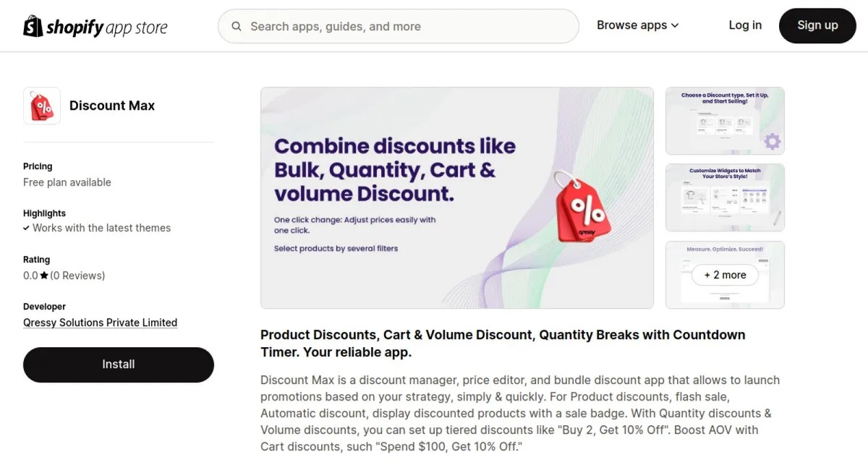Click inside the apps search field
The width and height of the screenshot is (868, 470).
pyautogui.click(x=398, y=26)
